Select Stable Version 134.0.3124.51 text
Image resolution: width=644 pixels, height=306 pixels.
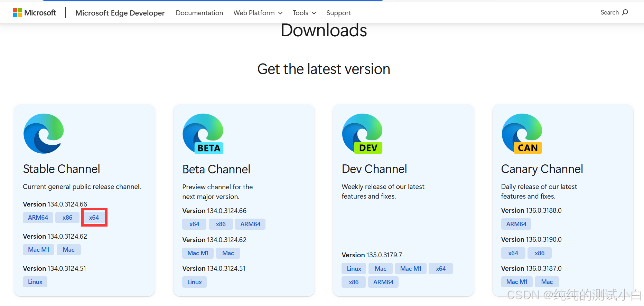click(54, 268)
